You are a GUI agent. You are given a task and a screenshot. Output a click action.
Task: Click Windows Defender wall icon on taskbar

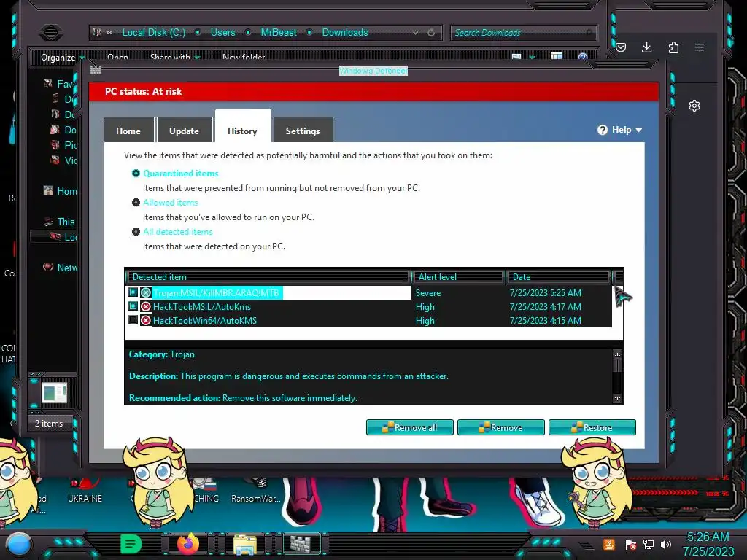pos(301,544)
